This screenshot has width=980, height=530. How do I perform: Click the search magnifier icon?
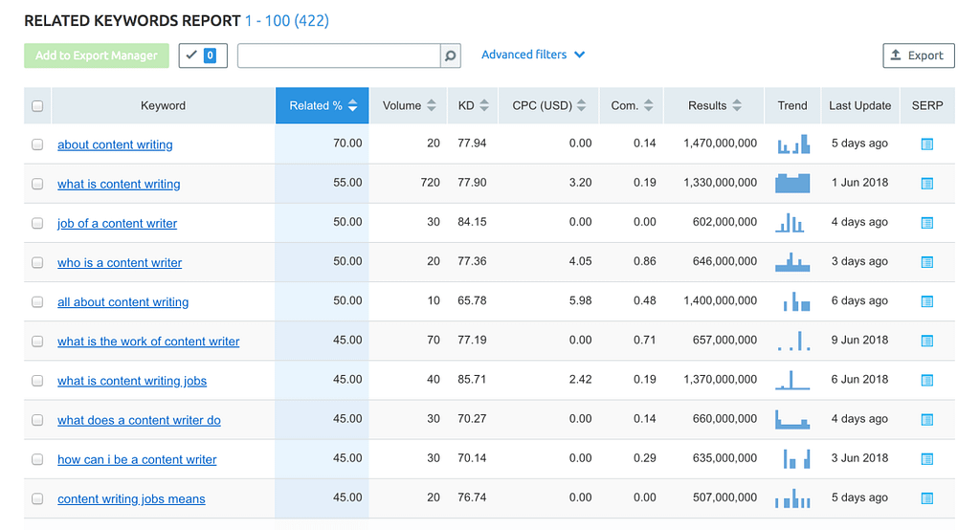[451, 56]
